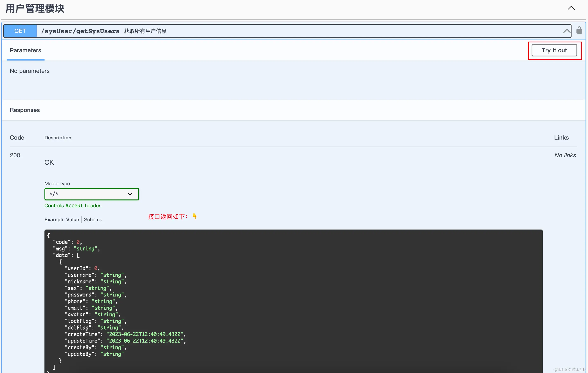The height and width of the screenshot is (373, 588).
Task: Click the "userId" line in example JSON
Action: (x=82, y=268)
